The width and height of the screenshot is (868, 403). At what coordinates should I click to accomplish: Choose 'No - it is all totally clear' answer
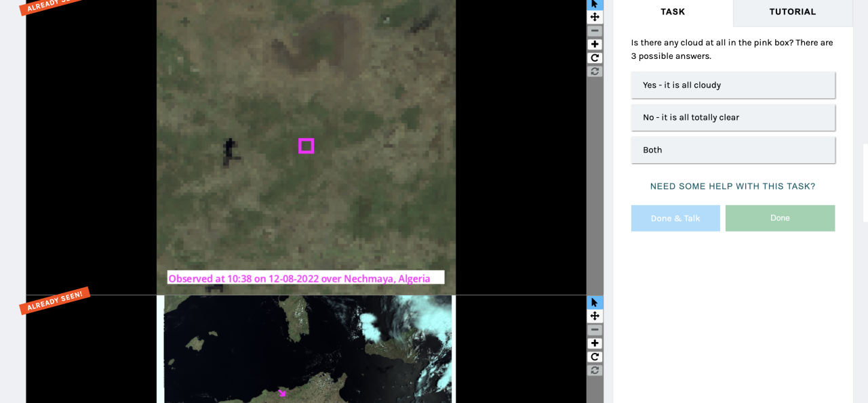point(733,118)
